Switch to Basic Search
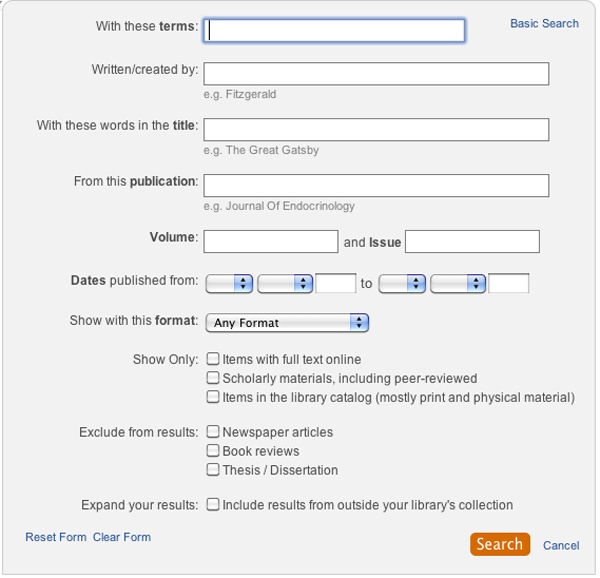This screenshot has width=600, height=578. (544, 23)
